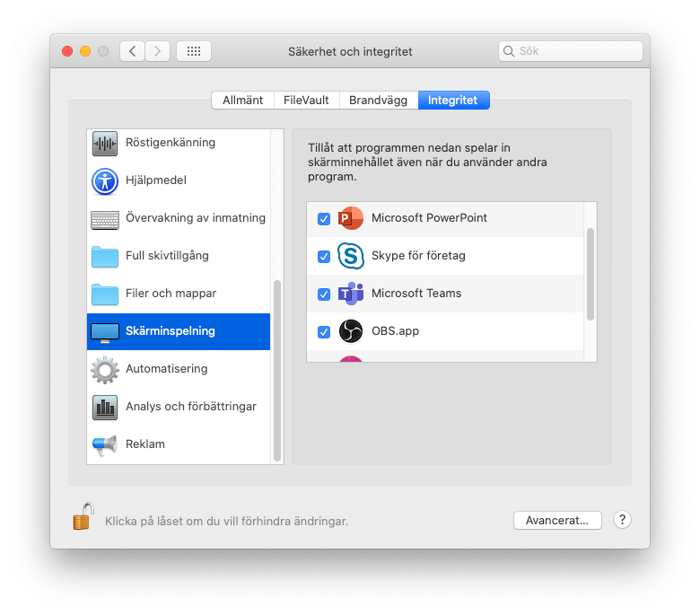Switch to the Allmänt tab

click(242, 100)
